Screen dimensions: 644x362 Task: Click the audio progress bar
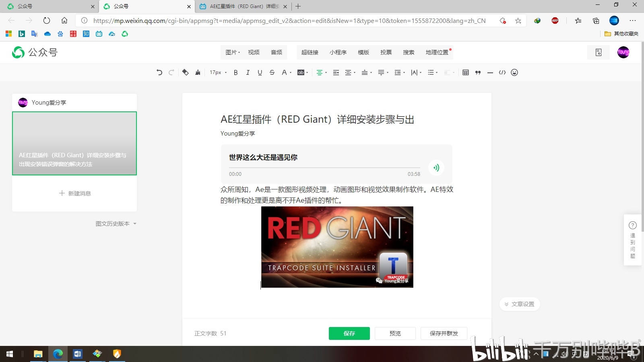point(324,168)
